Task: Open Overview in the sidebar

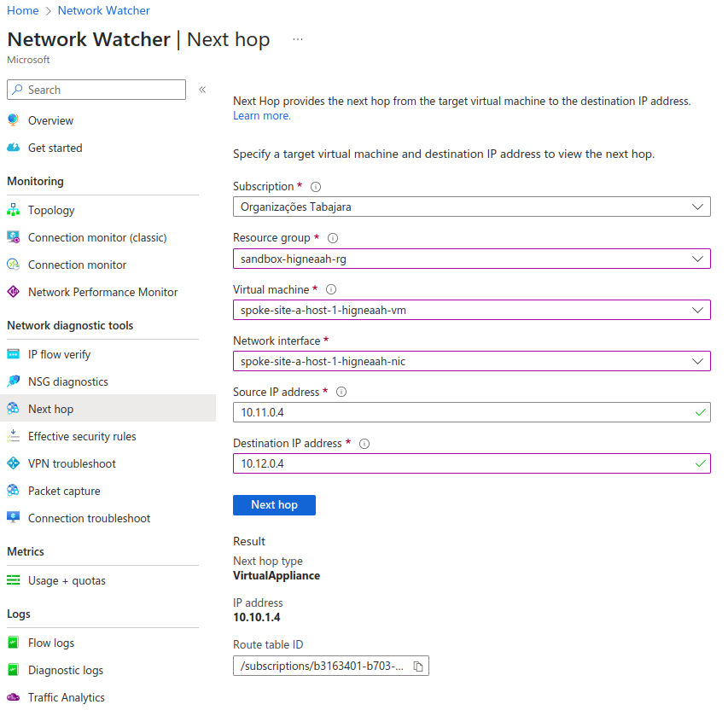Action: pos(50,120)
